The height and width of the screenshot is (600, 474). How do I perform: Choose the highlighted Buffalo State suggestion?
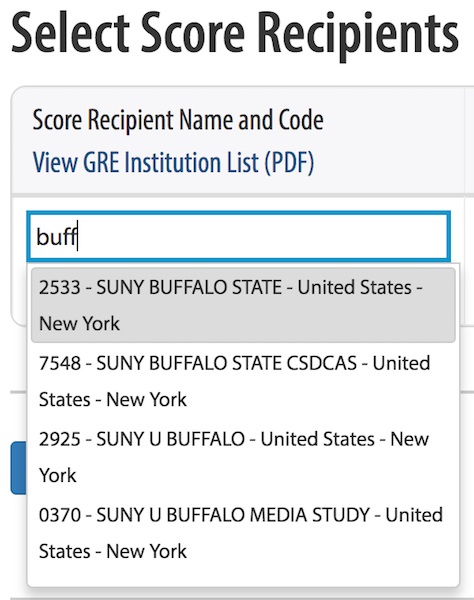point(243,305)
